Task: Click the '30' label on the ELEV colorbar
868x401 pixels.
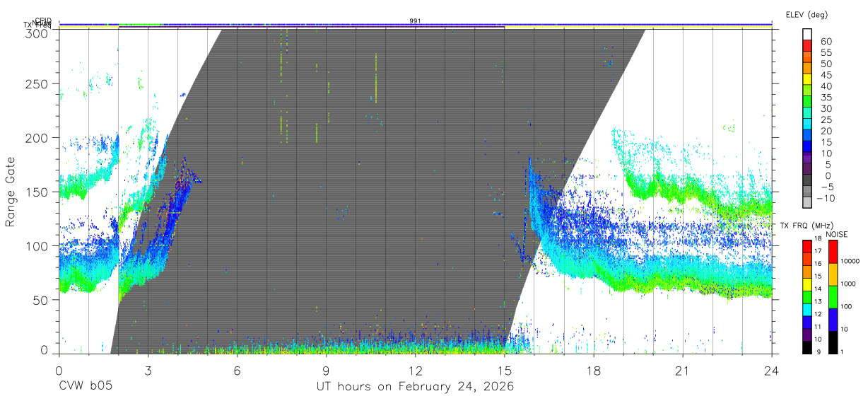Action: tap(826, 109)
